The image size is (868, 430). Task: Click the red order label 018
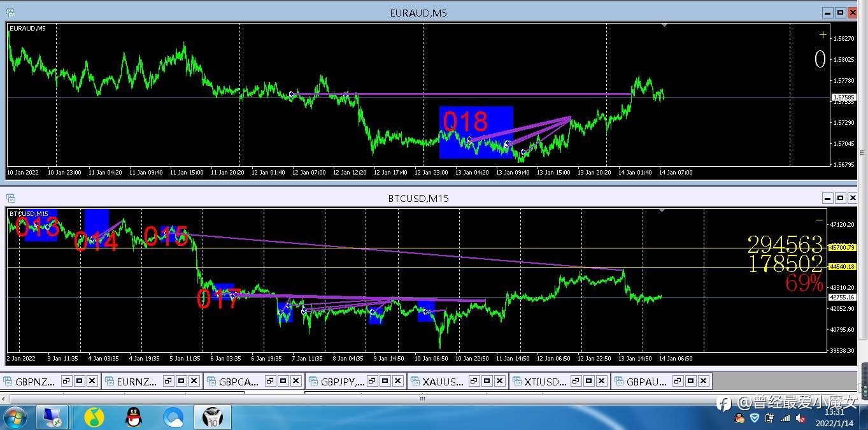[x=466, y=122]
